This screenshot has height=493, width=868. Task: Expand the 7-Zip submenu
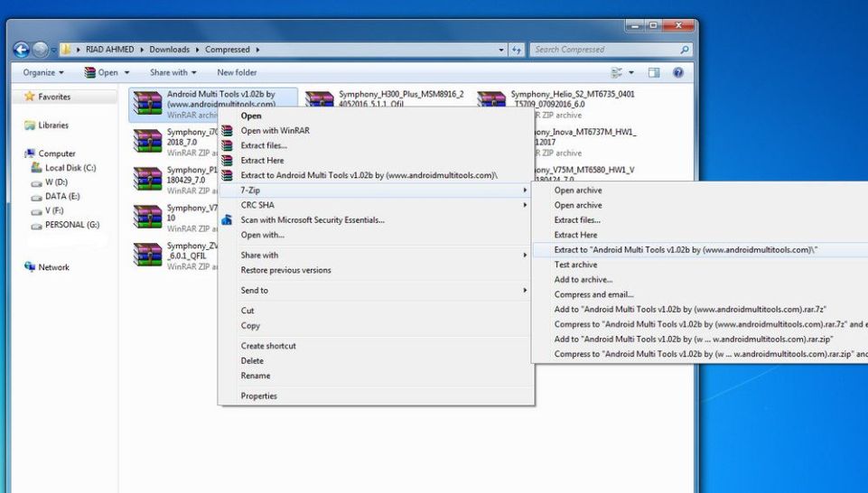[377, 191]
